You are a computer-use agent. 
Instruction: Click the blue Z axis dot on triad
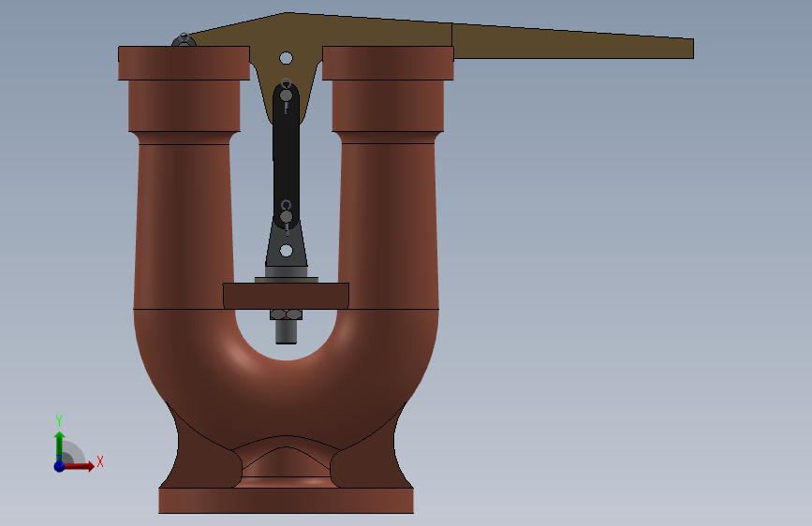59,466
